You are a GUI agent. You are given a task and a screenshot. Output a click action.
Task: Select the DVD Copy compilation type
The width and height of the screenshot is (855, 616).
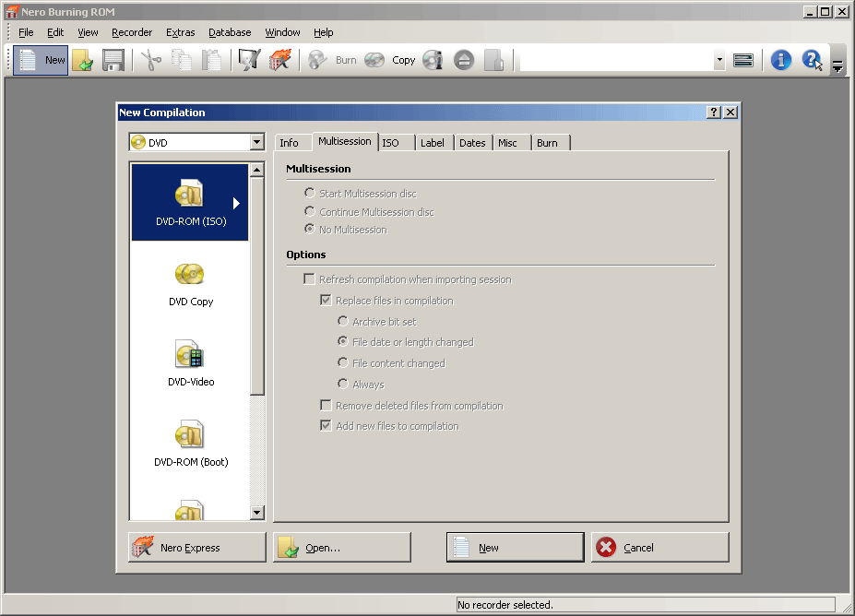point(190,283)
